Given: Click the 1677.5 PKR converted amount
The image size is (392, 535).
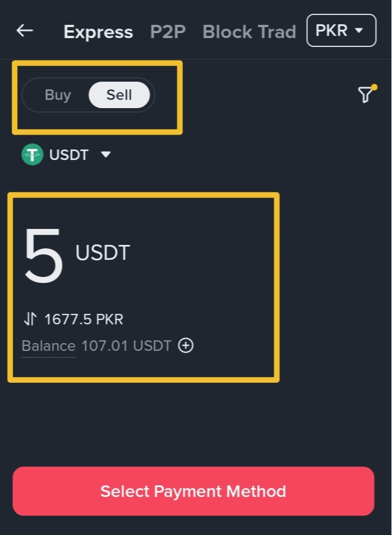Looking at the screenshot, I should [x=84, y=319].
